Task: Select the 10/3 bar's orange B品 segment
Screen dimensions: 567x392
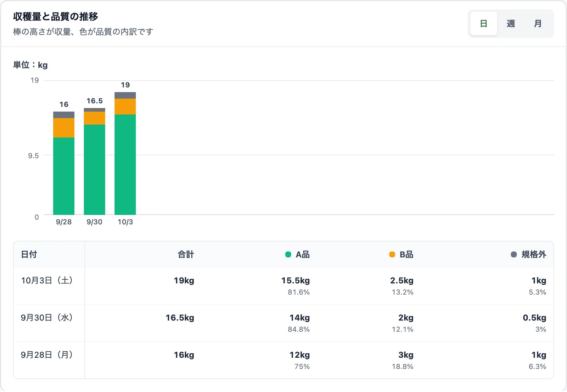Action: [125, 107]
